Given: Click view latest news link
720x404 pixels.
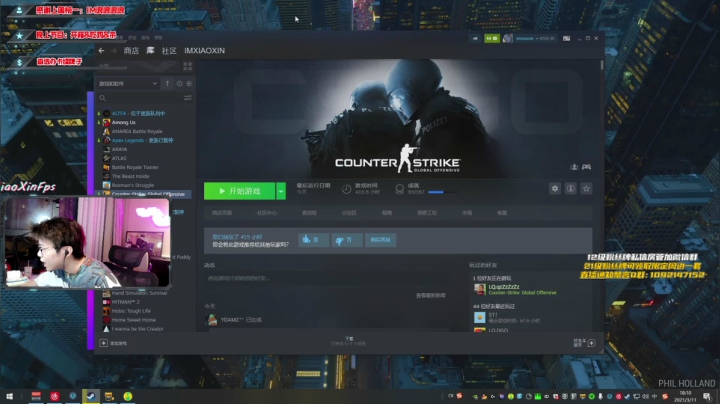Looking at the screenshot, I should (431, 295).
